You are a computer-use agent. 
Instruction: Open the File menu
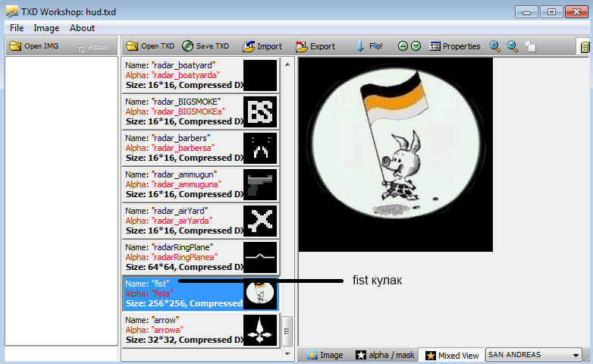pyautogui.click(x=17, y=28)
